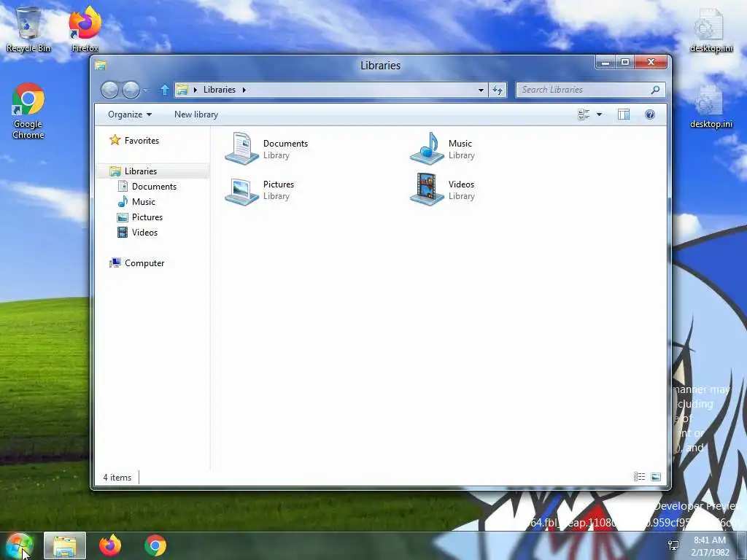Click the Videos library name
Viewport: 747px width, 560px height.
[461, 184]
